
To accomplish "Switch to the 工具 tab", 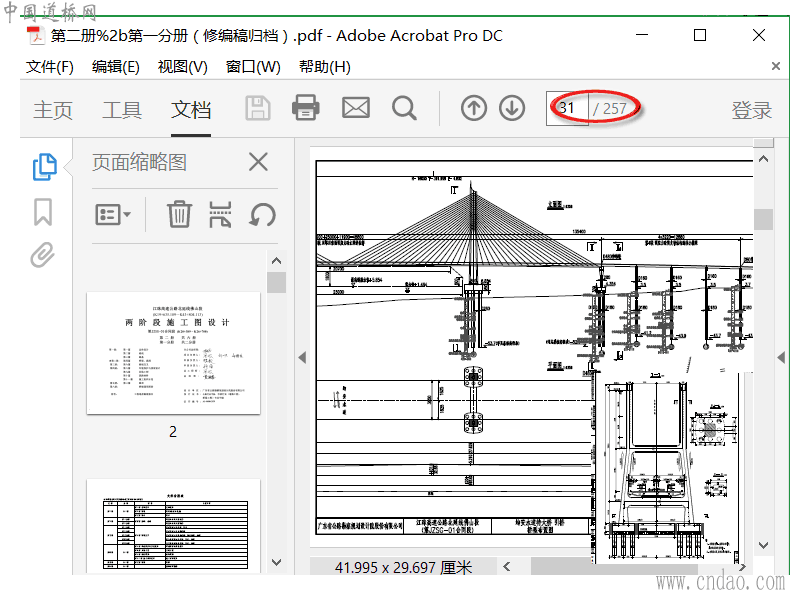I will (122, 110).
